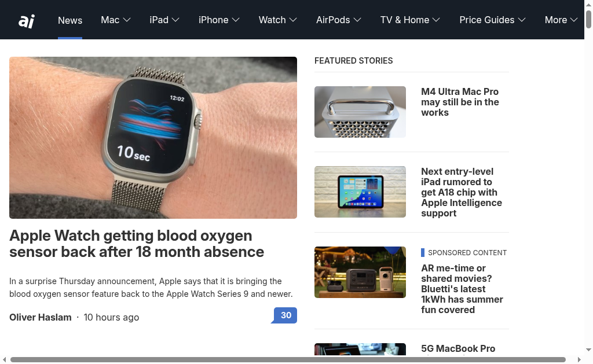Expand the TV & Home menu
Image resolution: width=593 pixels, height=364 pixels.
[x=410, y=20]
